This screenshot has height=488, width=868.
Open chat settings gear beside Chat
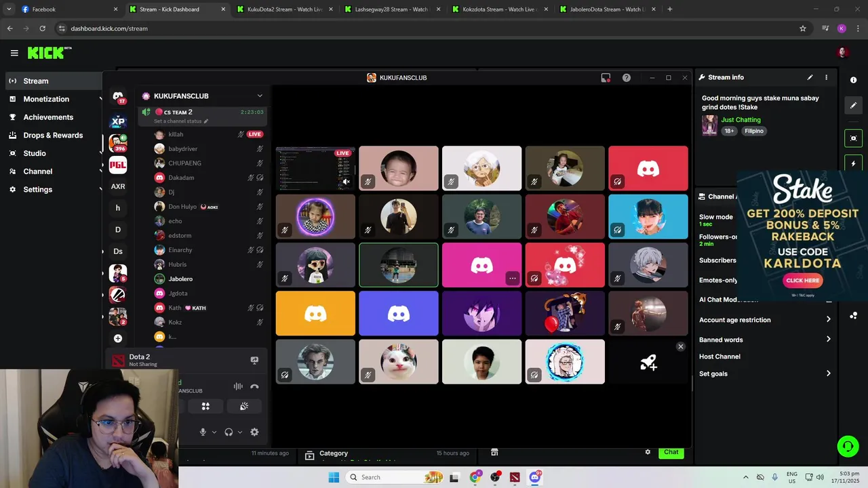pyautogui.click(x=648, y=452)
